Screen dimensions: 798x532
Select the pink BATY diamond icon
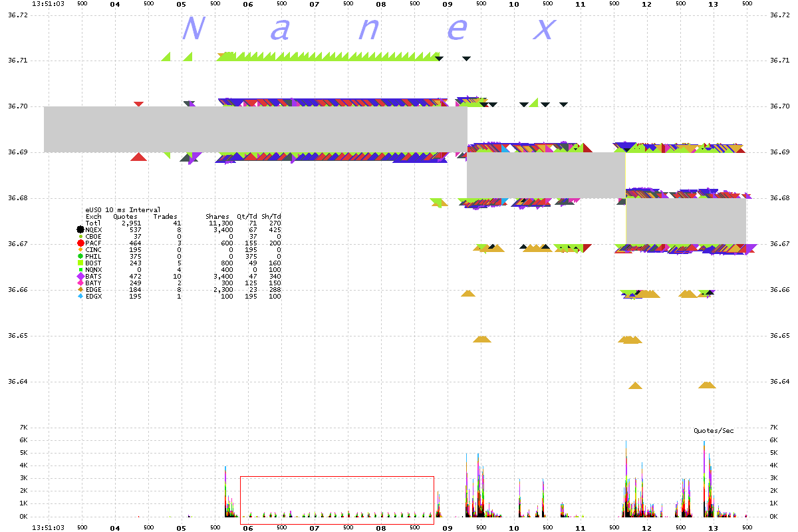point(80,283)
